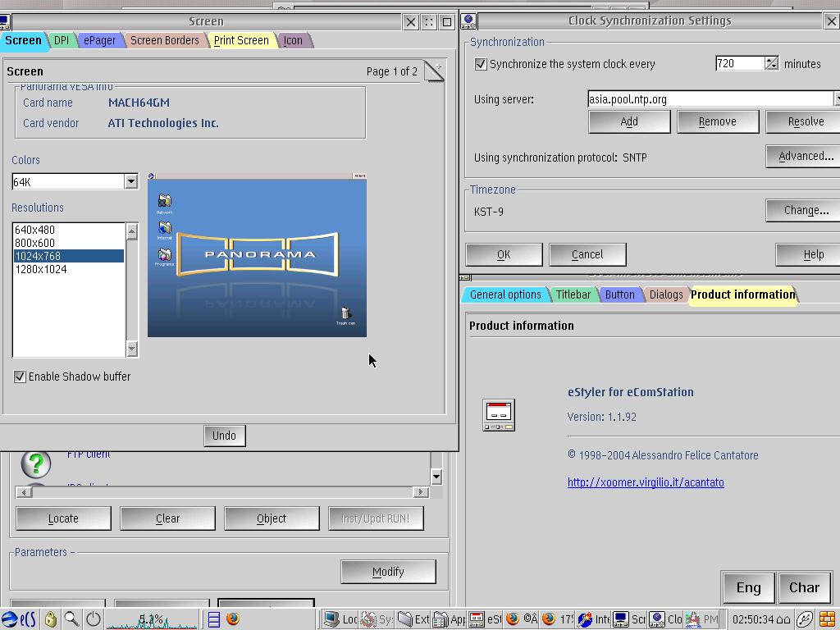
Task: Click the Modify button under Parameters
Action: 388,572
